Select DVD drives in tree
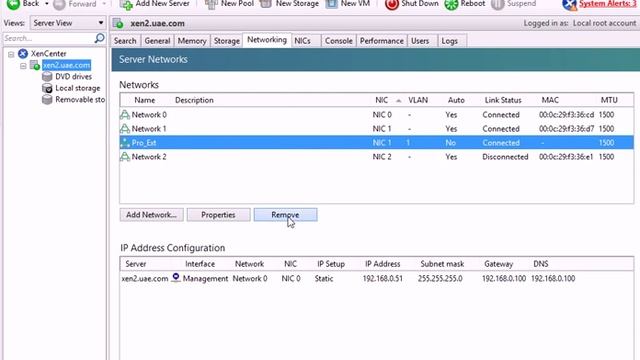This screenshot has width=640, height=360. [x=73, y=77]
